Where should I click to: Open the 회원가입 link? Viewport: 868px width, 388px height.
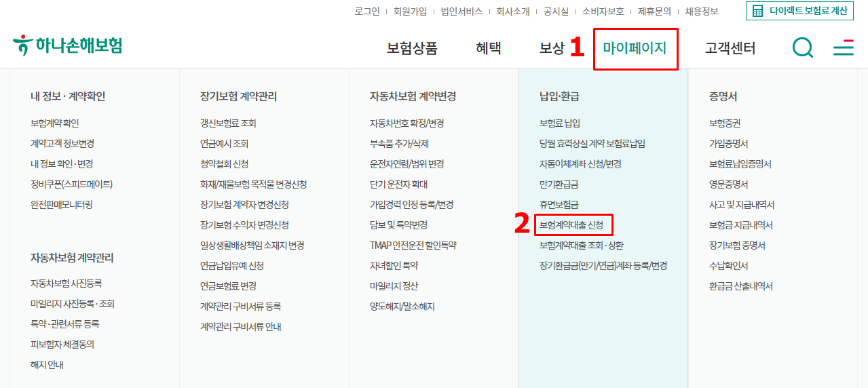410,12
